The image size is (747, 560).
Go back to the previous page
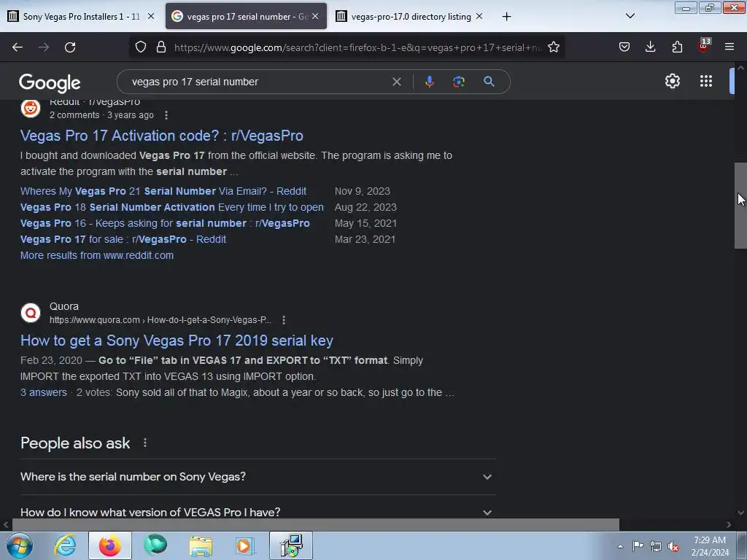[x=18, y=47]
